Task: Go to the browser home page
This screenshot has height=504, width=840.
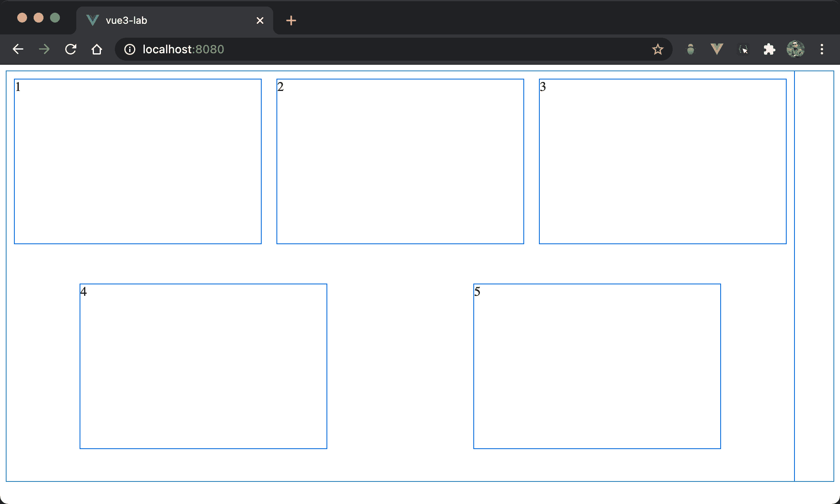Action: [x=97, y=50]
